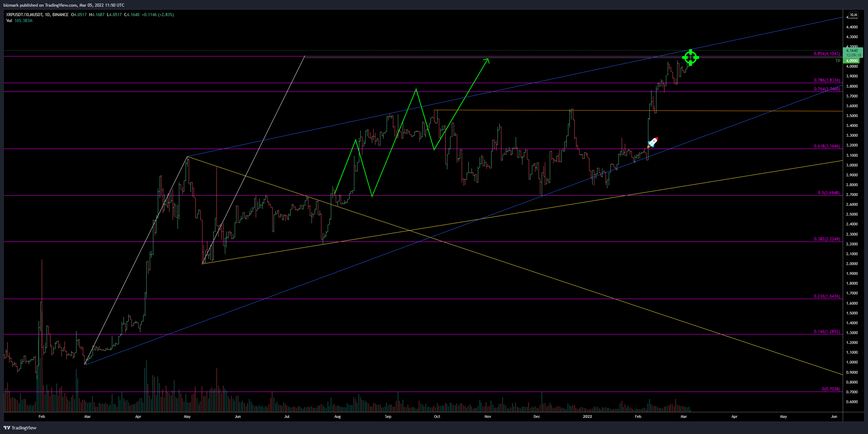Click the green crosshair target marker
The height and width of the screenshot is (434, 868).
690,57
